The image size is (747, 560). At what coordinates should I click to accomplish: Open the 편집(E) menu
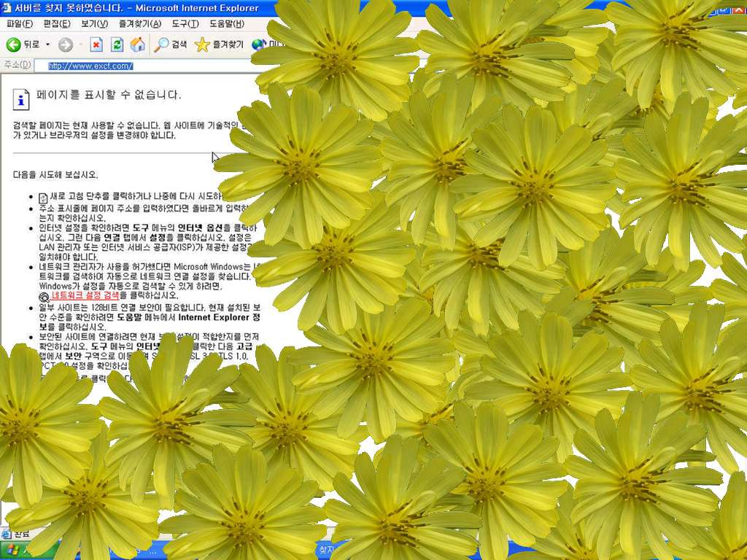tap(57, 24)
